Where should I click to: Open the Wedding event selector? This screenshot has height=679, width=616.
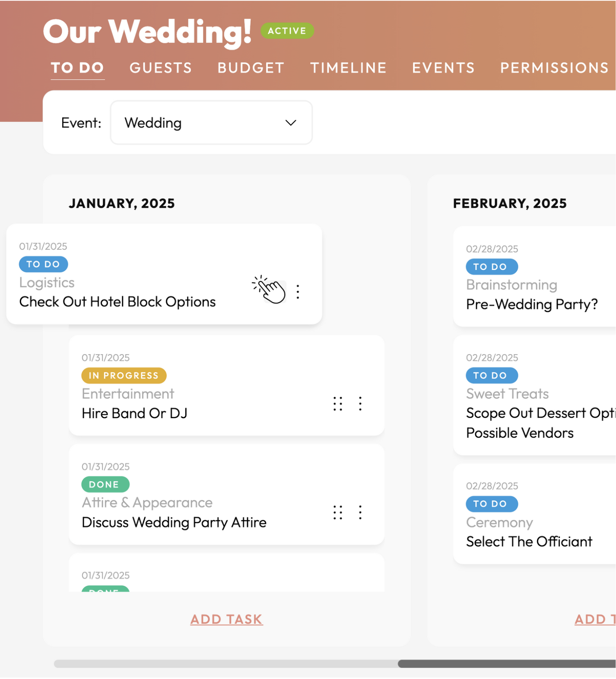coord(211,123)
